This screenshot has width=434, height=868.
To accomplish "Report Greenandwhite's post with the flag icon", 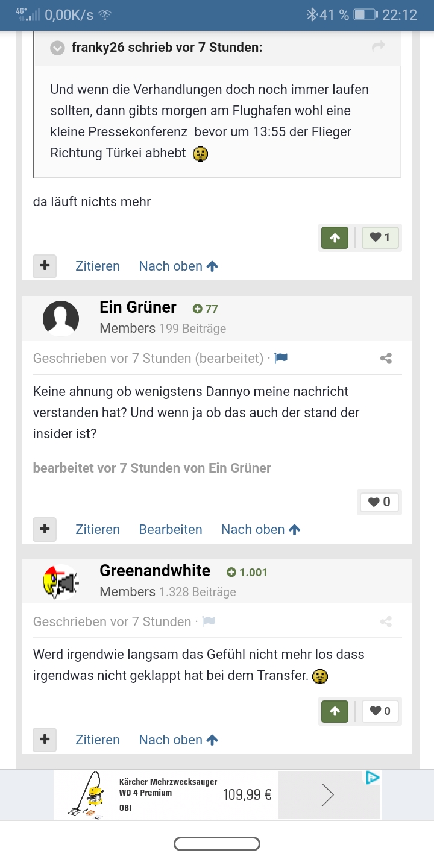I will pos(209,622).
